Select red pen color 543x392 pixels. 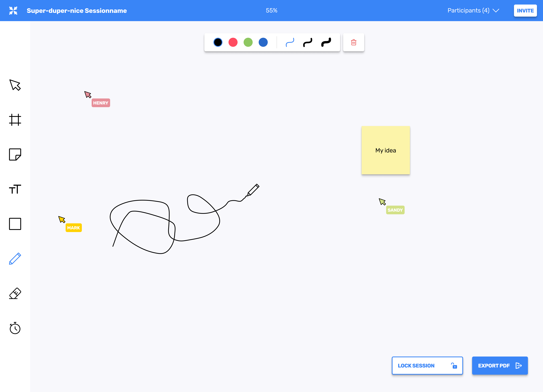click(233, 42)
